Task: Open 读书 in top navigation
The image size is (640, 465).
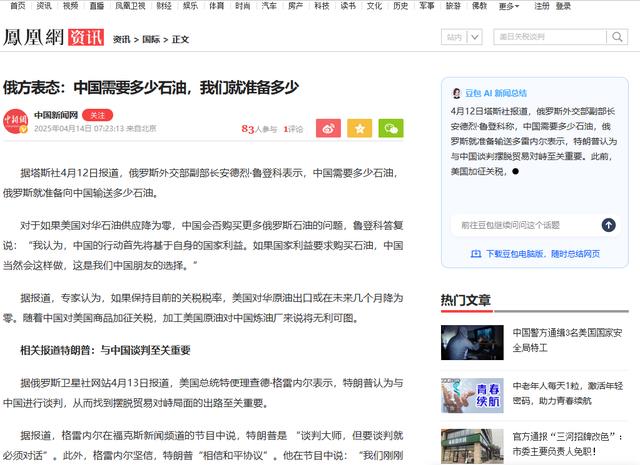Action: (348, 6)
